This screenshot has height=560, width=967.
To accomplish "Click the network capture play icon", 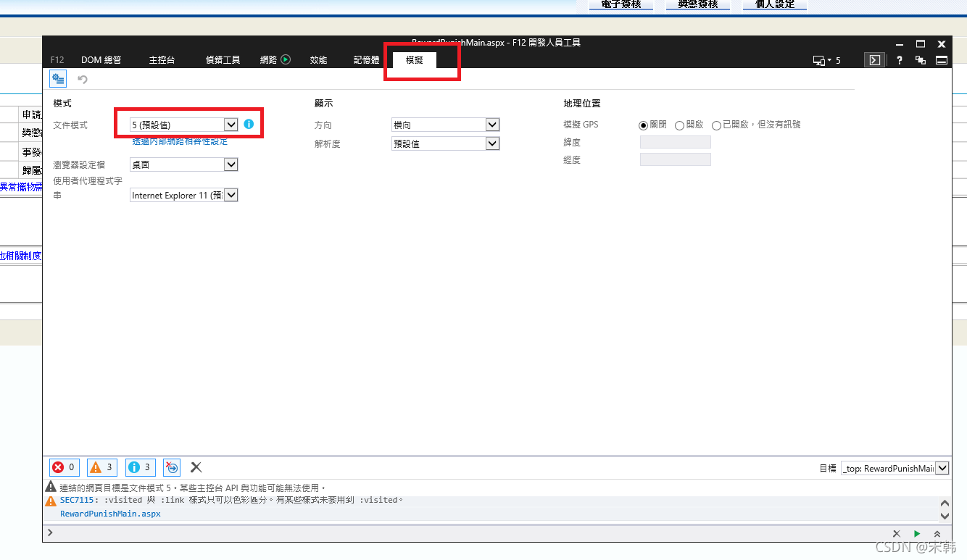I will (286, 59).
